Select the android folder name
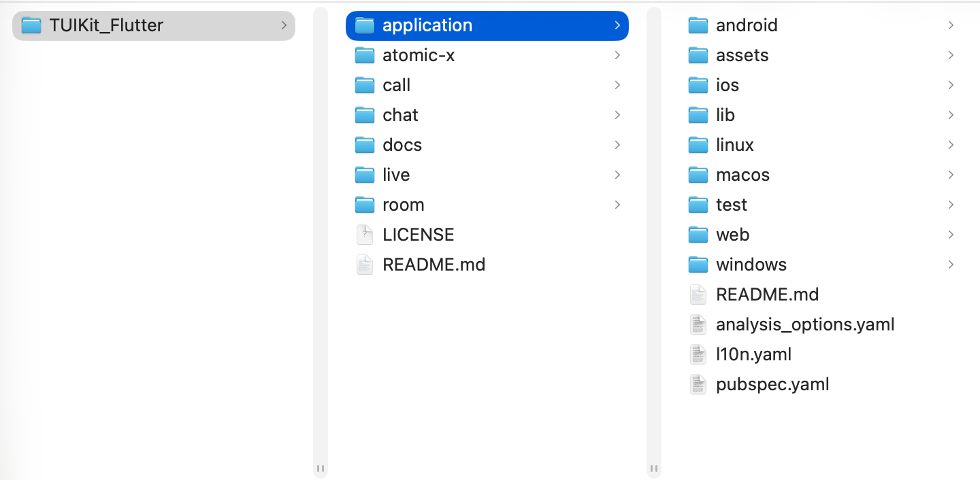980x480 pixels. click(747, 26)
